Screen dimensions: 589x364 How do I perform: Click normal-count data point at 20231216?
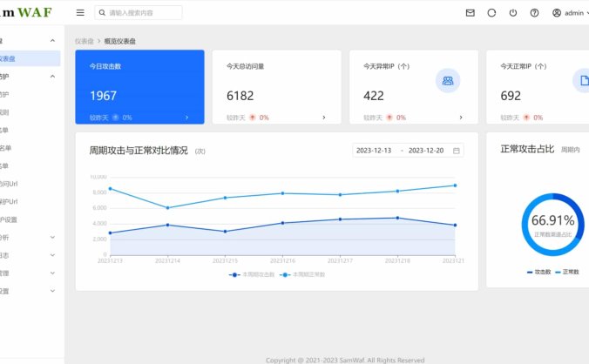coord(282,193)
